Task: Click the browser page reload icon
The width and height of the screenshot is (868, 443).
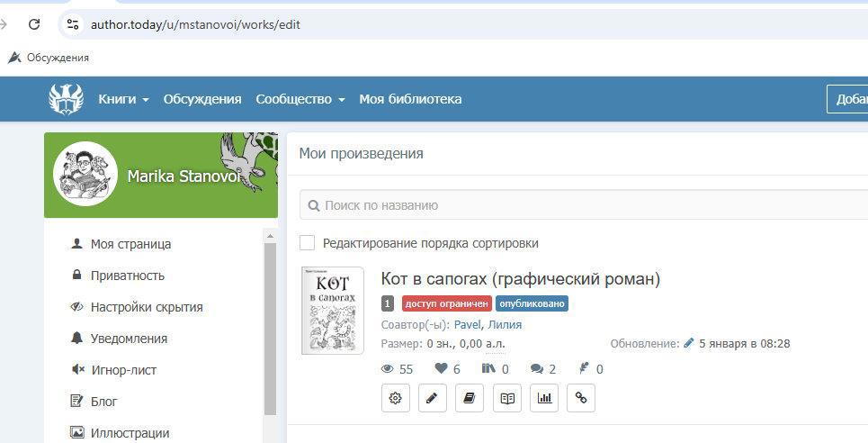Action: coord(34,24)
